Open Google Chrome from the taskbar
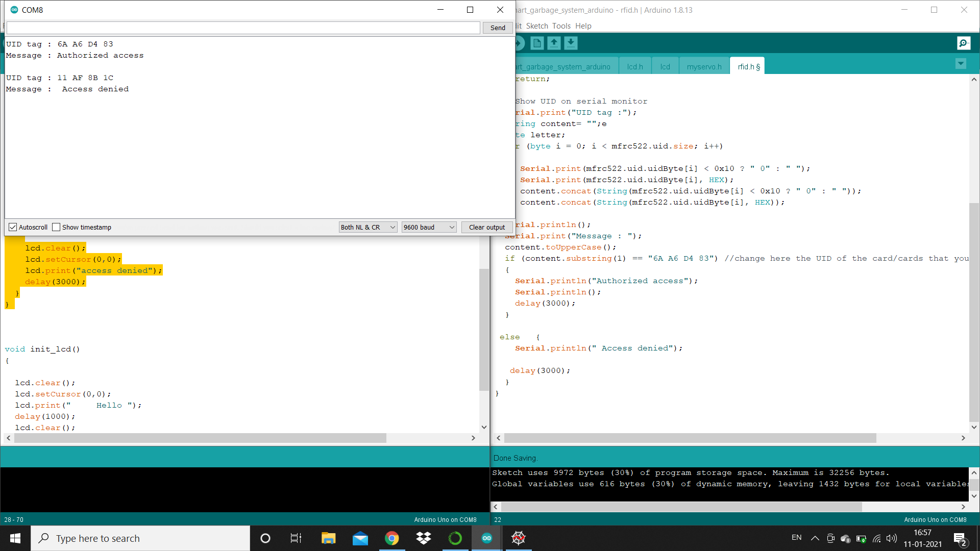This screenshot has height=551, width=980. point(392,538)
